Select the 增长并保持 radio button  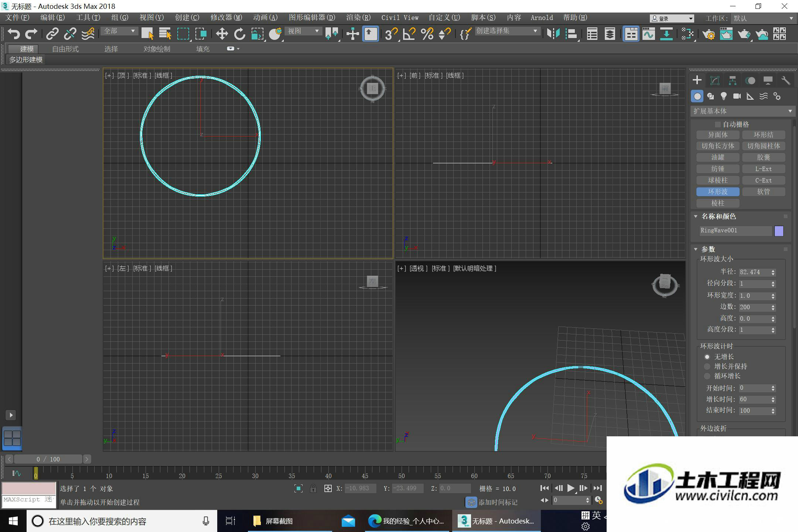click(x=707, y=366)
